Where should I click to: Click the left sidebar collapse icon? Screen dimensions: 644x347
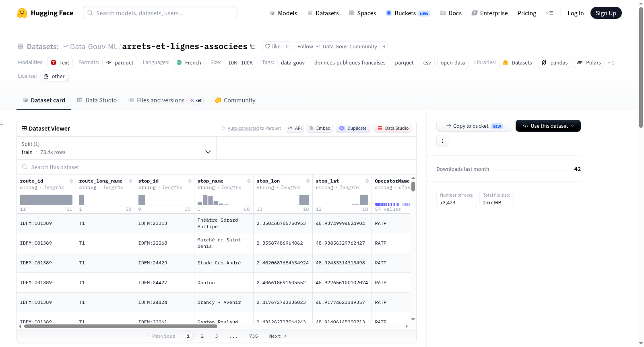tap(2, 125)
